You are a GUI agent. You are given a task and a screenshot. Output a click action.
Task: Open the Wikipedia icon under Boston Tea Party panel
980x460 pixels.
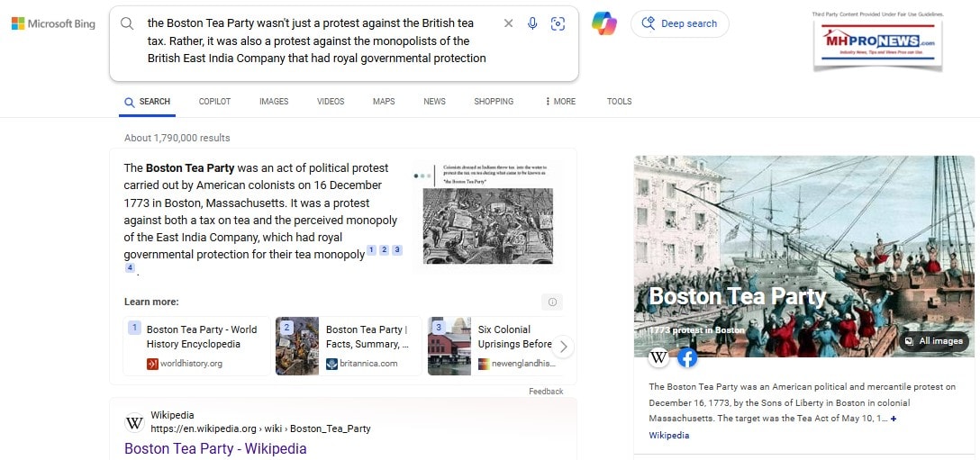coord(659,357)
